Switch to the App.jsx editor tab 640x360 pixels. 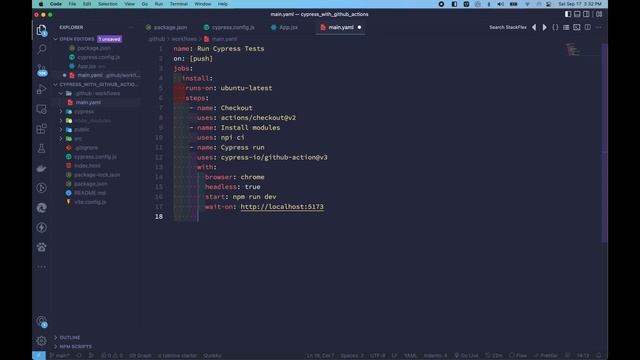[x=284, y=27]
